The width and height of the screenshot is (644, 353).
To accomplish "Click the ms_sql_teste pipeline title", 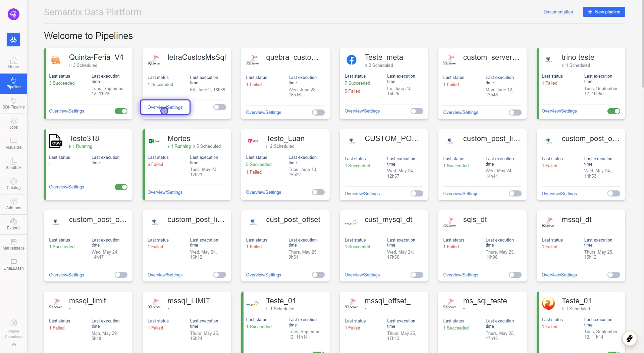I will 485,301.
